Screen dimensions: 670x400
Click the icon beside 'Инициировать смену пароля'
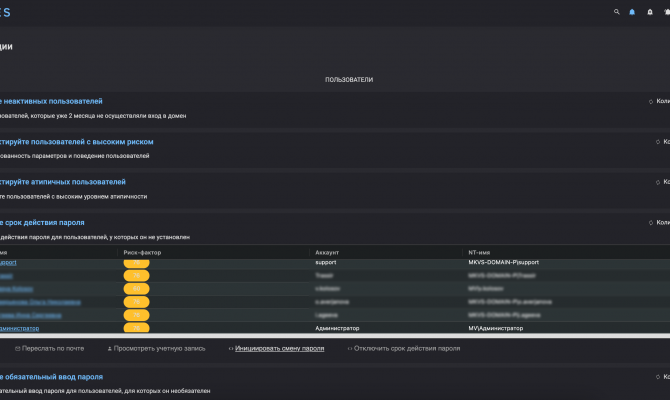[x=231, y=349]
